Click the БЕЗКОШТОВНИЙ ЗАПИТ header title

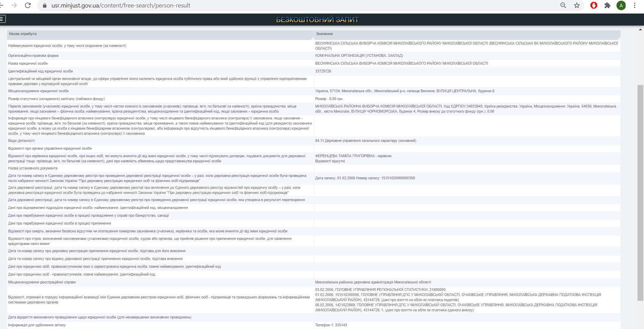click(317, 20)
